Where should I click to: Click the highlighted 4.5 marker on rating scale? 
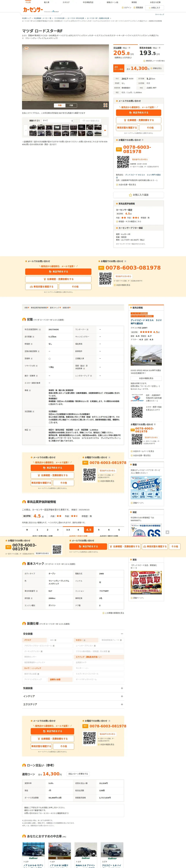tap(89, 530)
